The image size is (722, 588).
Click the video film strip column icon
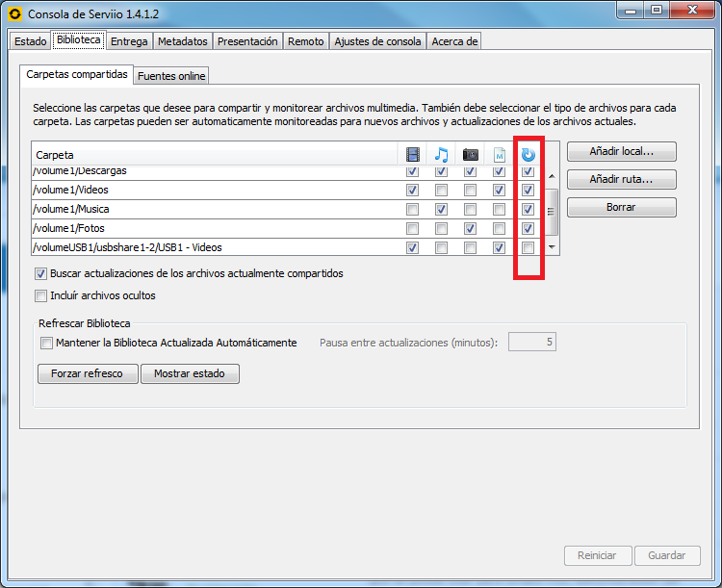click(412, 154)
